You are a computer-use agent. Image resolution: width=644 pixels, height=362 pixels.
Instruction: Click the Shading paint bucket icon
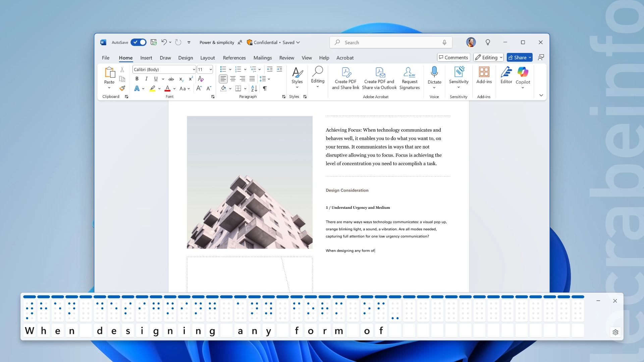(223, 88)
